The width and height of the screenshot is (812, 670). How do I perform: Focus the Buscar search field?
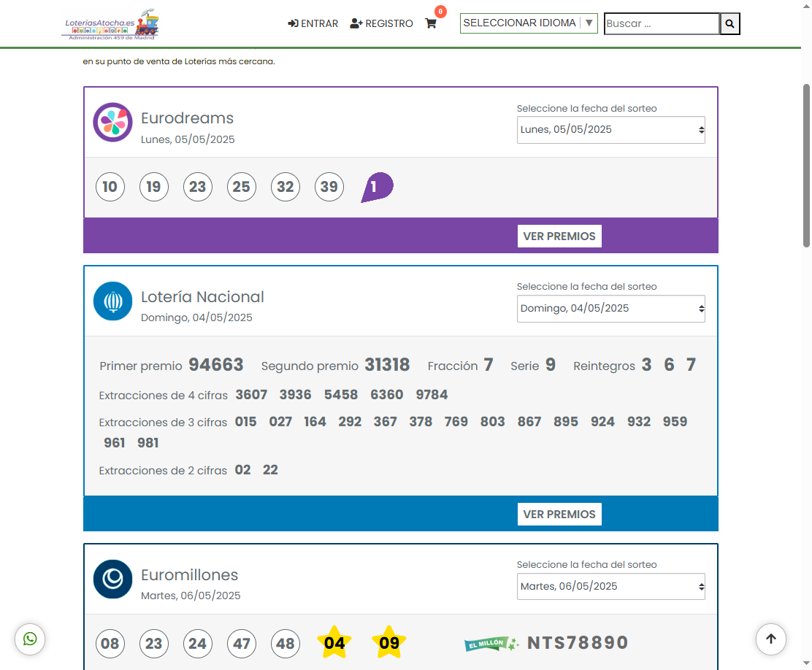click(x=662, y=23)
